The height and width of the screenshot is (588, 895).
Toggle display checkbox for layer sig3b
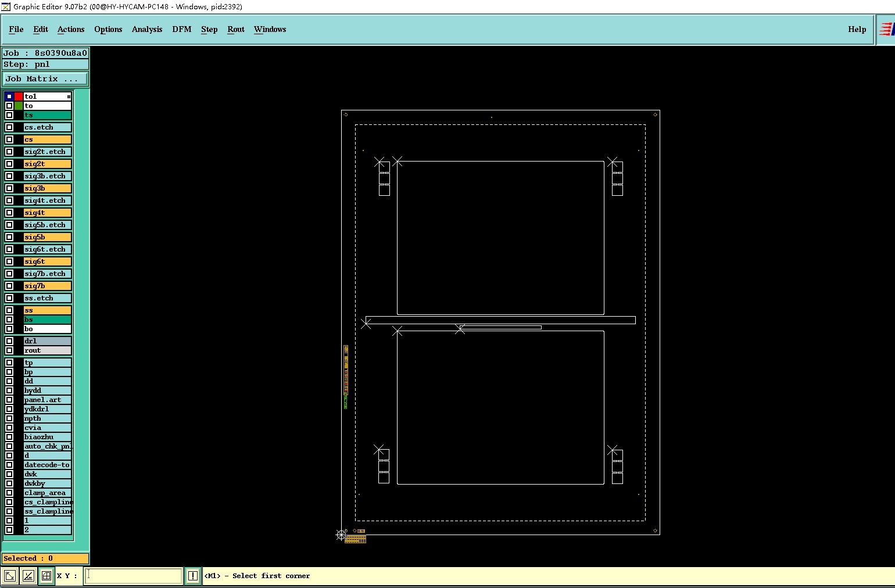pyautogui.click(x=9, y=188)
